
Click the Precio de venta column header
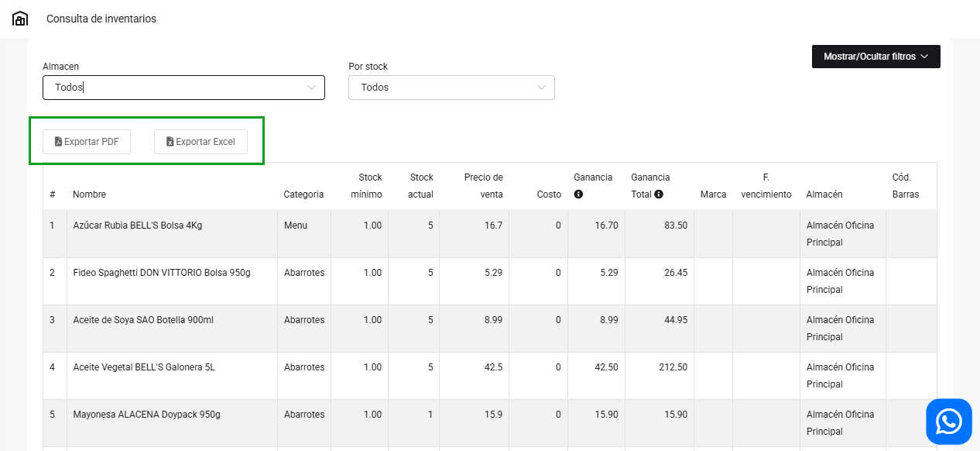click(483, 186)
